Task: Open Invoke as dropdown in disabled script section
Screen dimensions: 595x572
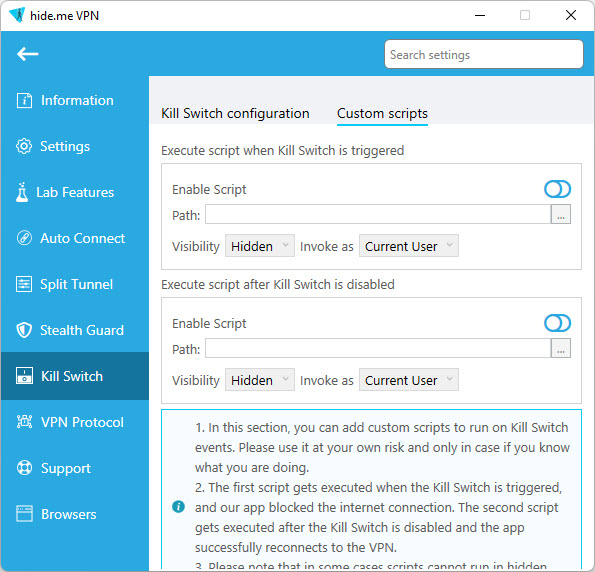Action: pyautogui.click(x=409, y=380)
